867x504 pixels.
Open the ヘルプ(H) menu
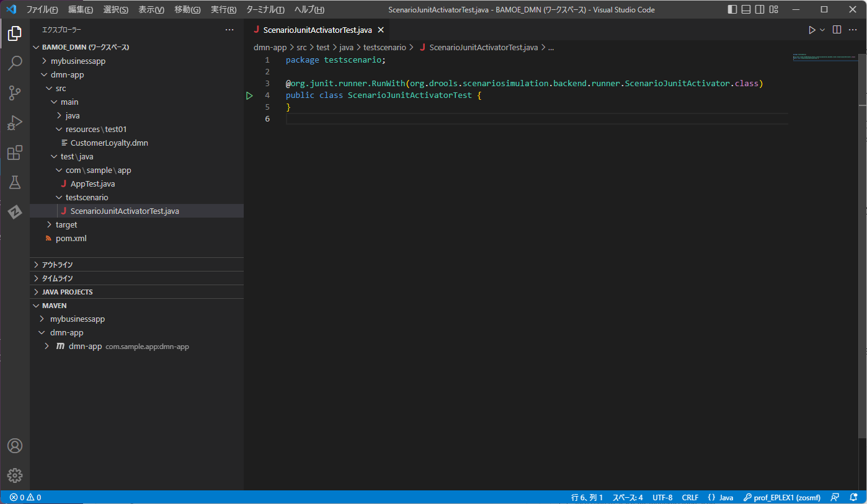click(x=309, y=9)
